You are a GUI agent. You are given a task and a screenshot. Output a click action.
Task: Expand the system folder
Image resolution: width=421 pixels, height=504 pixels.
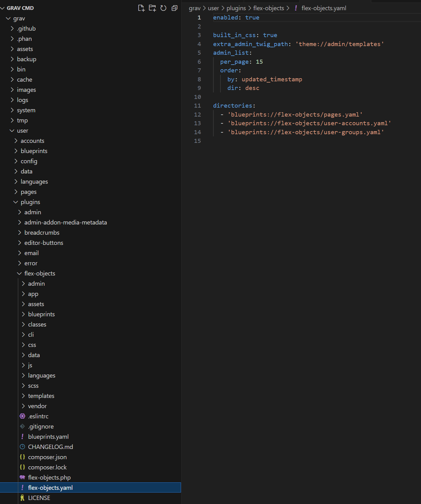tap(12, 110)
